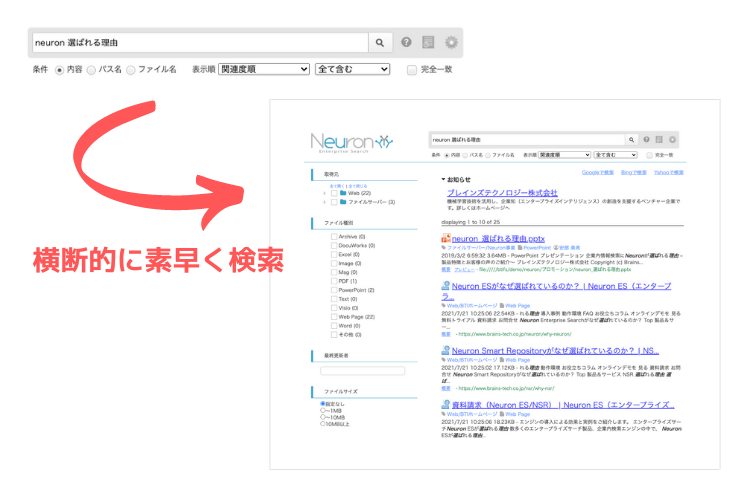Tick 完全一致 checkbox on the embedded Neuron page
The width and height of the screenshot is (750, 500).
click(x=649, y=155)
